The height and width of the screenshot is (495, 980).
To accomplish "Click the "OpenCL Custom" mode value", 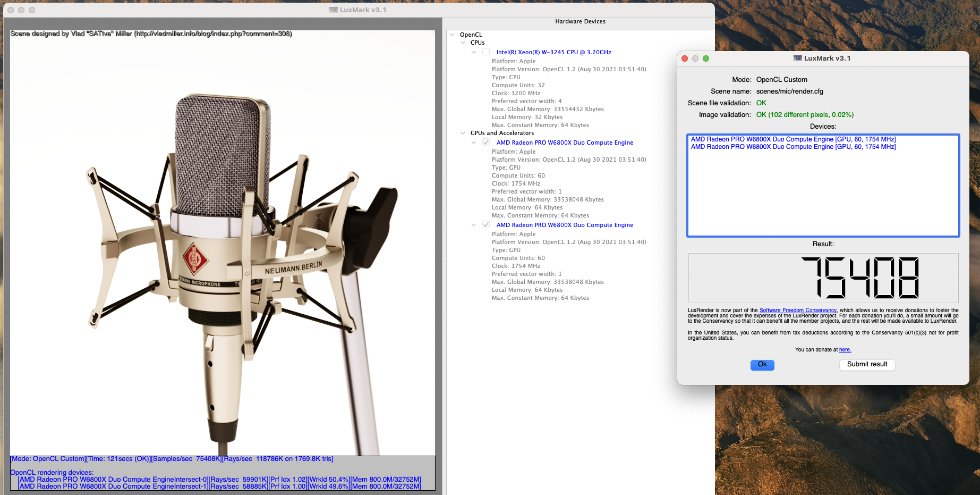I will click(781, 80).
